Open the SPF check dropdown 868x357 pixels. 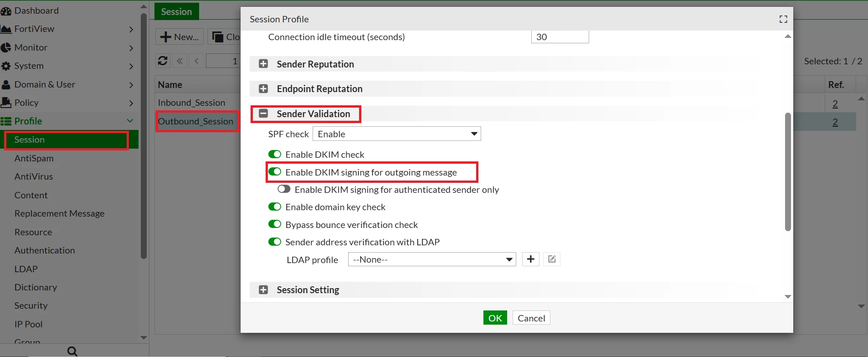tap(397, 134)
